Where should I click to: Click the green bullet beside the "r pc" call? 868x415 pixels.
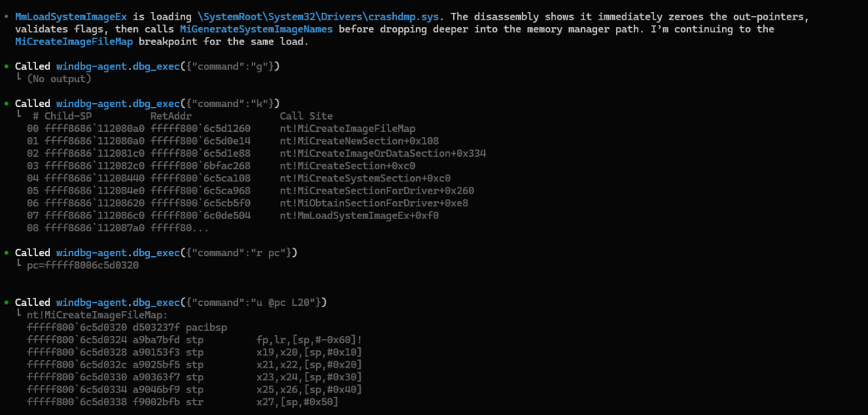(7, 252)
